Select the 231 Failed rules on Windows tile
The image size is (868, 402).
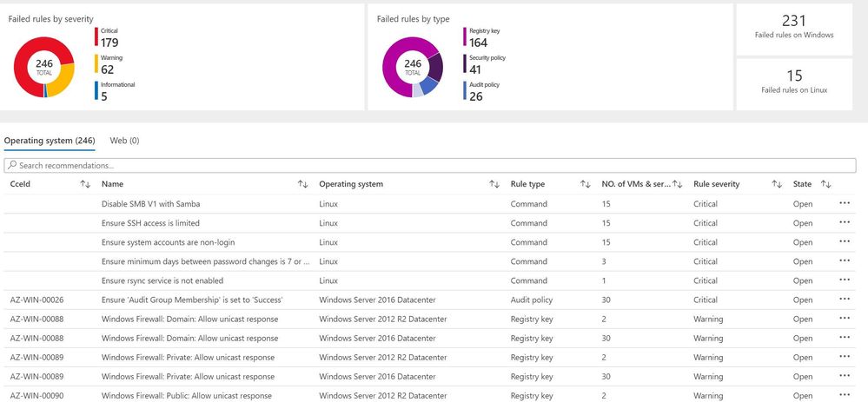coord(794,30)
